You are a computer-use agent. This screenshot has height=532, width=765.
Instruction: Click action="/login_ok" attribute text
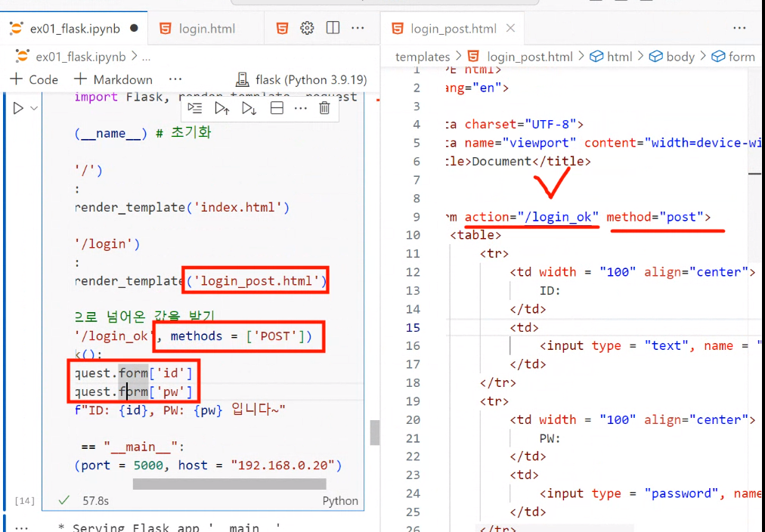click(531, 217)
